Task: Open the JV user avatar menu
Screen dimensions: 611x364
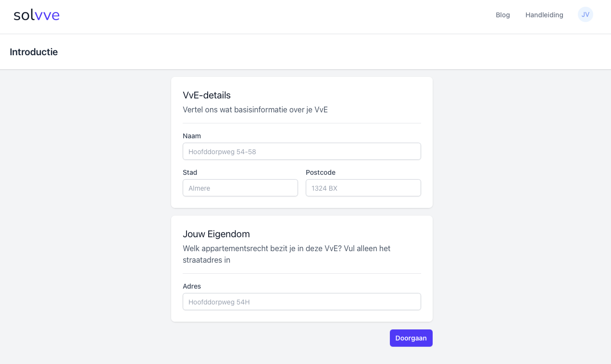Action: (x=585, y=14)
